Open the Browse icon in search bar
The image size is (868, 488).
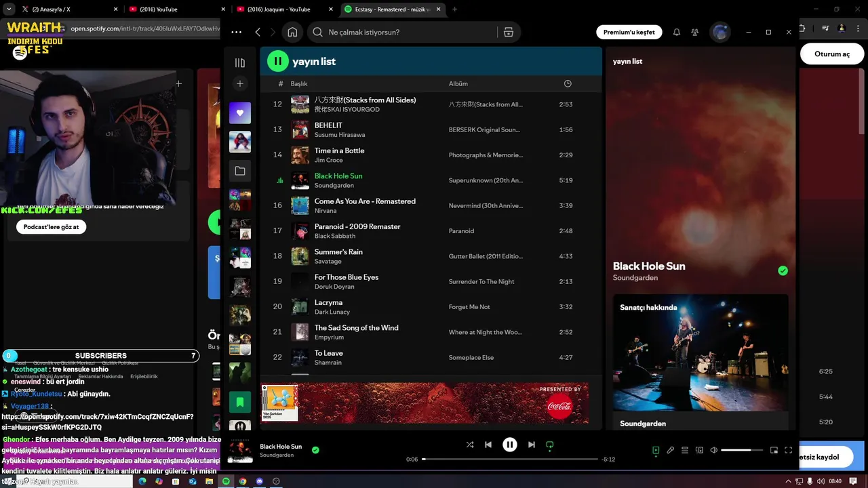tap(509, 32)
